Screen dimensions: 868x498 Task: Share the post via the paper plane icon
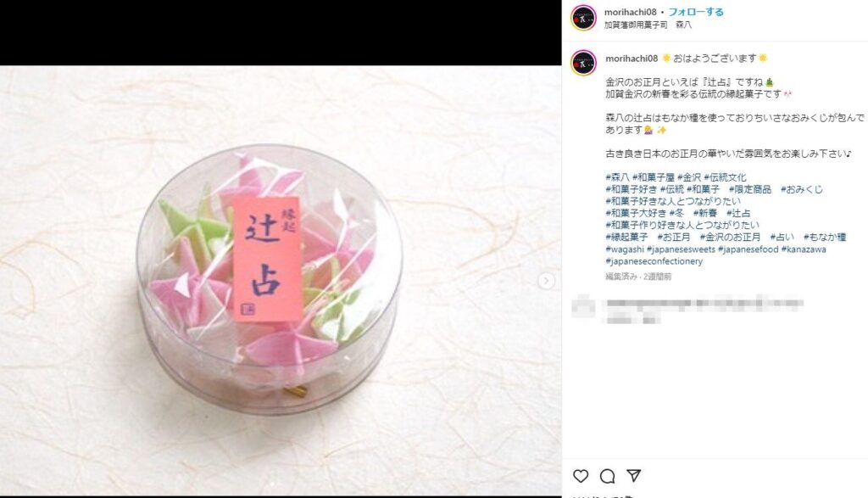(634, 475)
